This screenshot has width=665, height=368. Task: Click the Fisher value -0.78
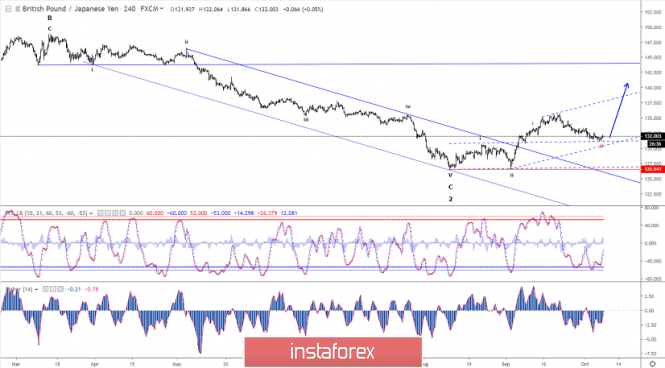pyautogui.click(x=92, y=289)
